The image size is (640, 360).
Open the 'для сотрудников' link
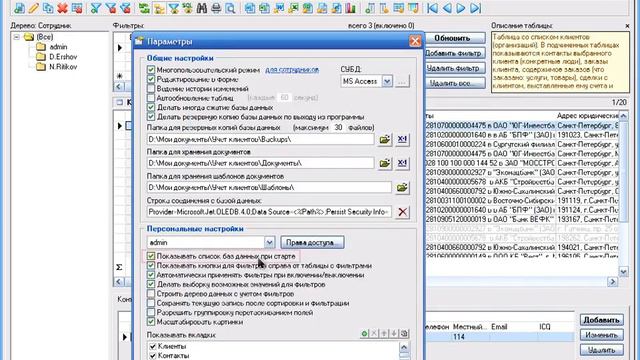(292, 70)
